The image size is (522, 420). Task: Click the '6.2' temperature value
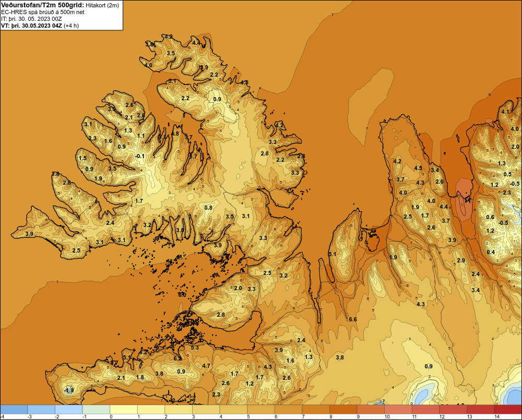(x=177, y=358)
